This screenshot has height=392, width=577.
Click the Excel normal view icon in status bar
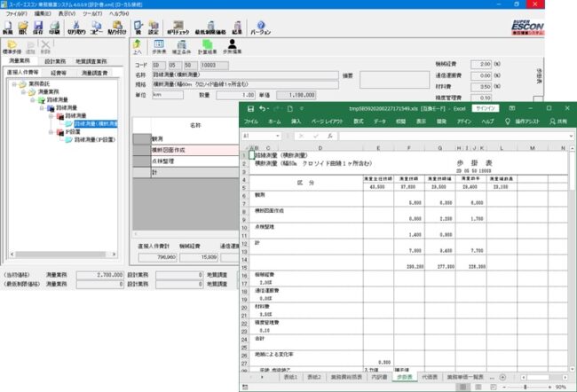point(462,387)
